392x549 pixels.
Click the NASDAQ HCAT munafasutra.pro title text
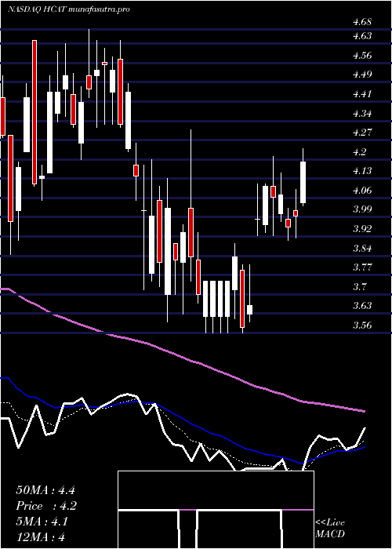click(x=69, y=9)
